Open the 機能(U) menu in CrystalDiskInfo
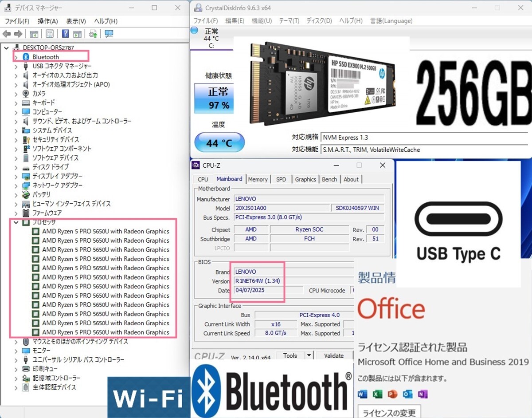 [x=262, y=21]
